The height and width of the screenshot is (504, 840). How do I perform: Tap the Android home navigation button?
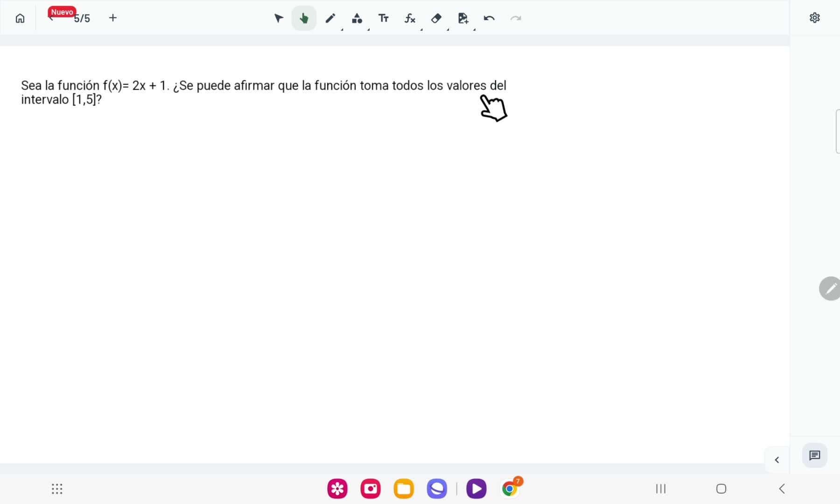tap(721, 489)
